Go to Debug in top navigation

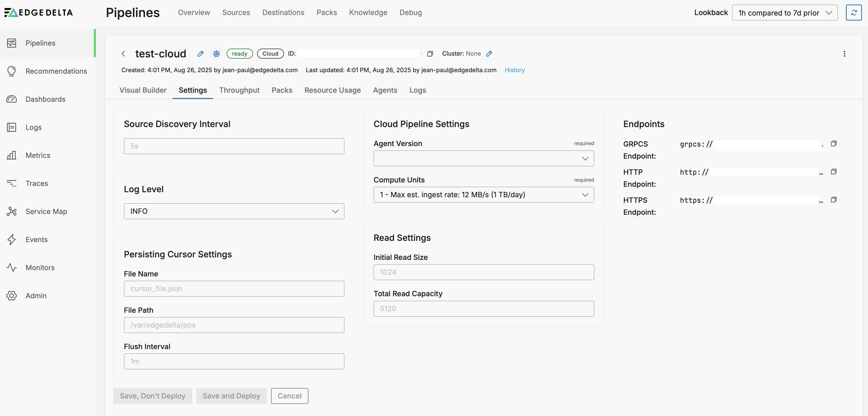pyautogui.click(x=410, y=13)
